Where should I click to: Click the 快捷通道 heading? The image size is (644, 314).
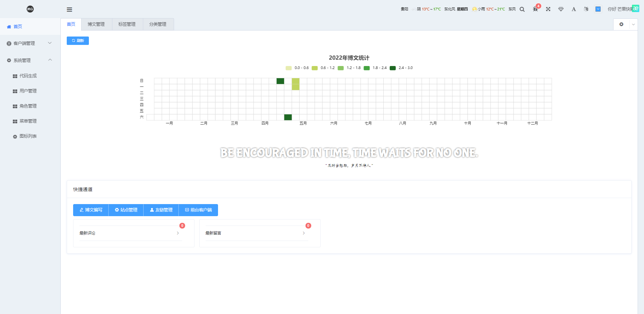83,189
